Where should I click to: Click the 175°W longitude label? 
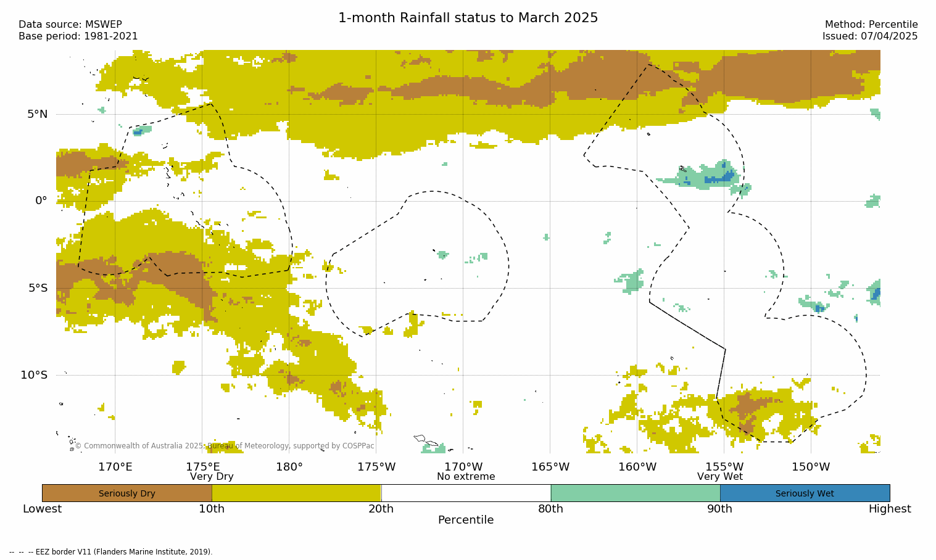click(376, 467)
